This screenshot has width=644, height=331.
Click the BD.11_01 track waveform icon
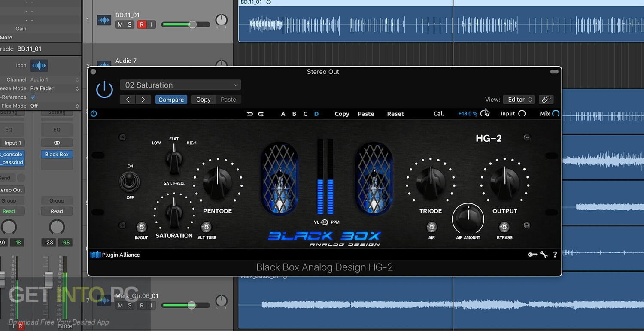click(104, 20)
